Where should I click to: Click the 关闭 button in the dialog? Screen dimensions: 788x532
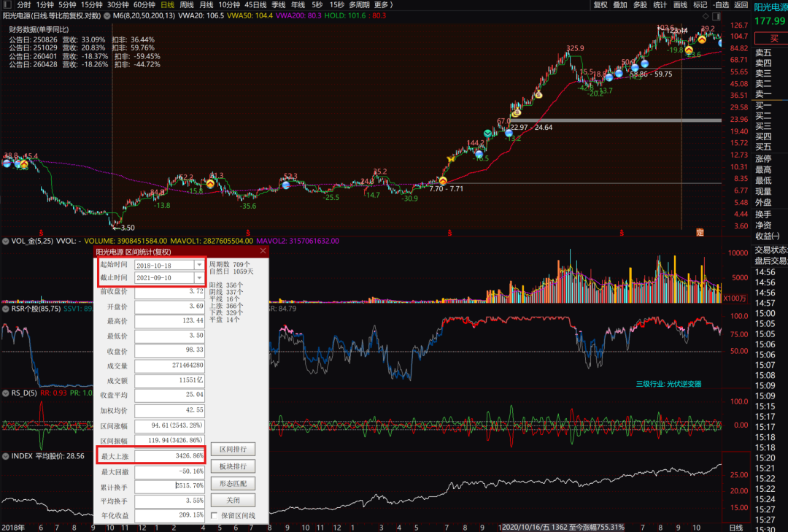[x=233, y=501]
